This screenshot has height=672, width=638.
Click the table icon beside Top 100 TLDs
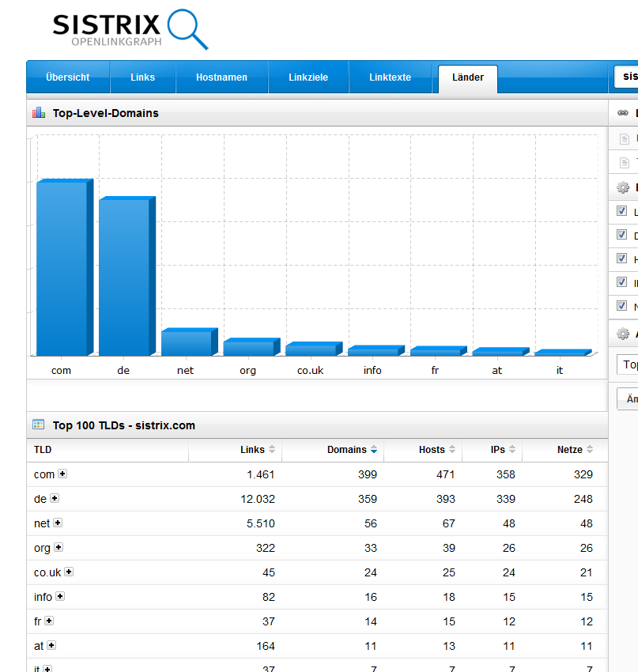pyautogui.click(x=39, y=425)
